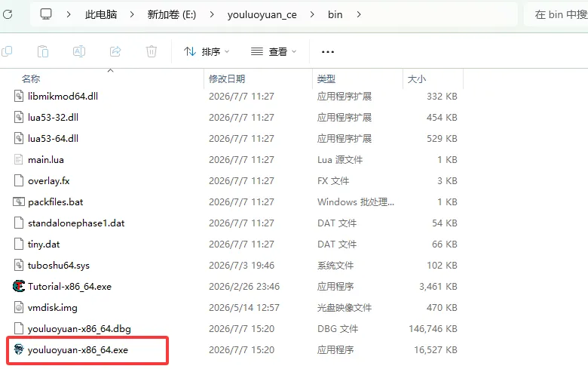588x369 pixels.
Task: Navigate to 新加卷 (E:) in breadcrumb
Action: 172,14
